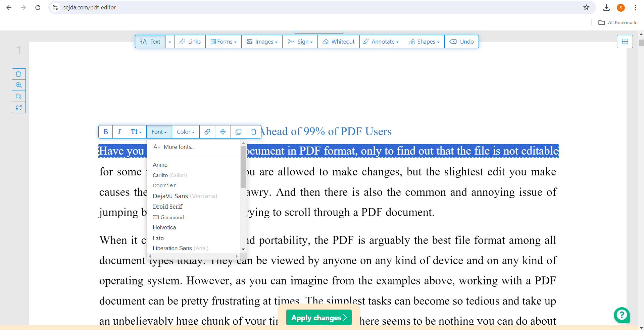This screenshot has height=330, width=644.
Task: Click font list horizontal scrollbar
Action: [x=193, y=256]
